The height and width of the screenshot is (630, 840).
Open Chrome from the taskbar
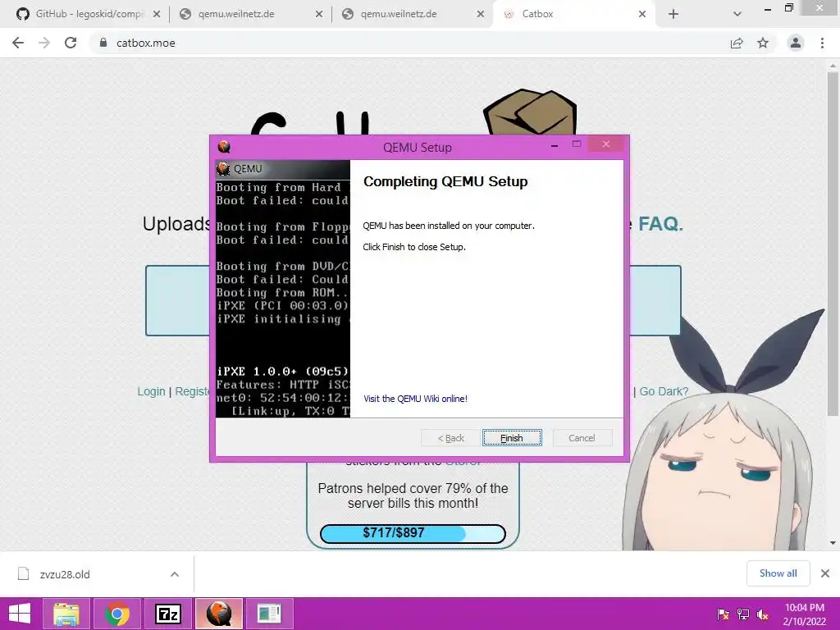(117, 614)
